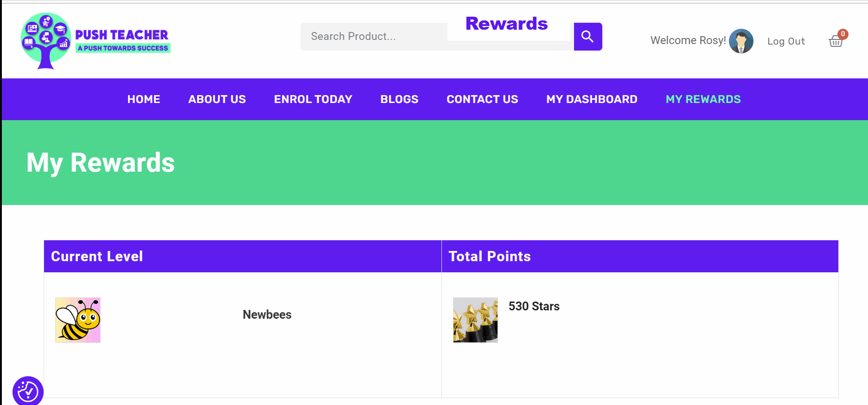Open the purple clock widget bottom-left
The image size is (868, 405).
point(27,391)
